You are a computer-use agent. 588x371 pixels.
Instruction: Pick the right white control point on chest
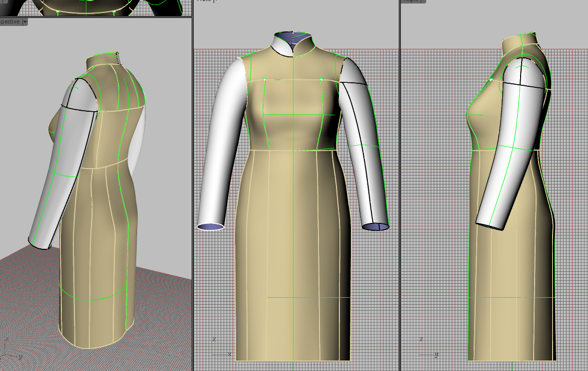pyautogui.click(x=321, y=79)
